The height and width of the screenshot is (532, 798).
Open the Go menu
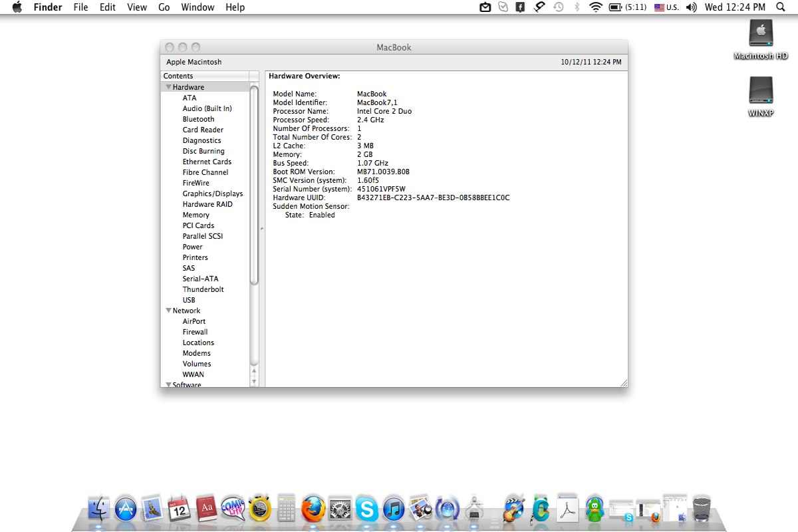click(164, 7)
